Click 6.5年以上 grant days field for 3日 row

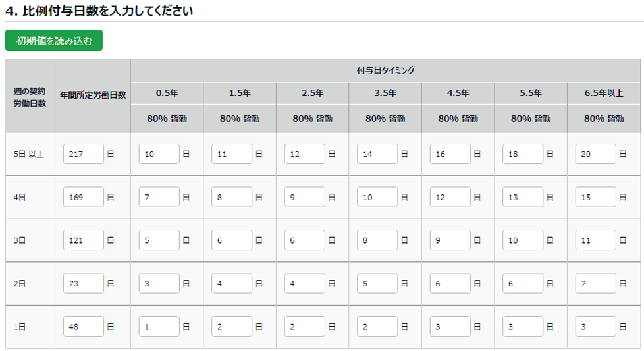[x=595, y=240]
